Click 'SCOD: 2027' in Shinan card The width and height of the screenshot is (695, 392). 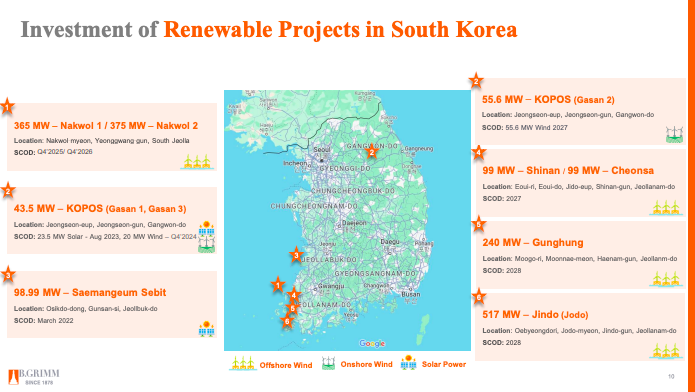502,199
